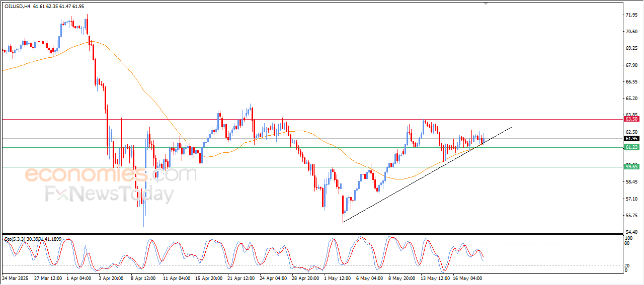Click the 16 May 04:00 date label

[468, 277]
